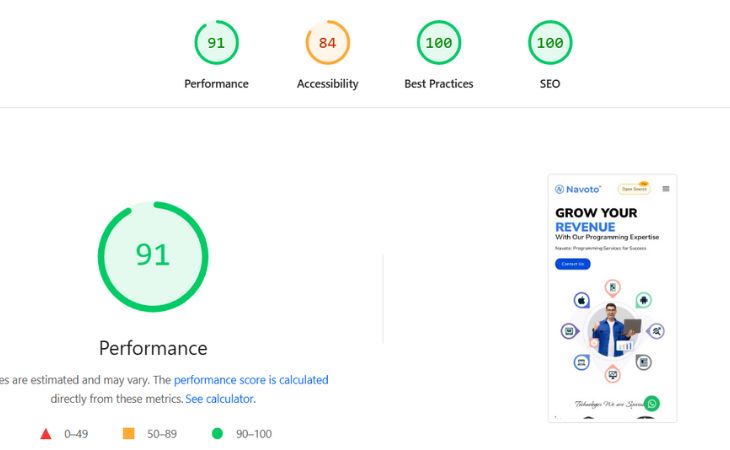The width and height of the screenshot is (730, 450).
Task: Click the large 'Performance' heading below the big gauge
Action: (x=153, y=348)
